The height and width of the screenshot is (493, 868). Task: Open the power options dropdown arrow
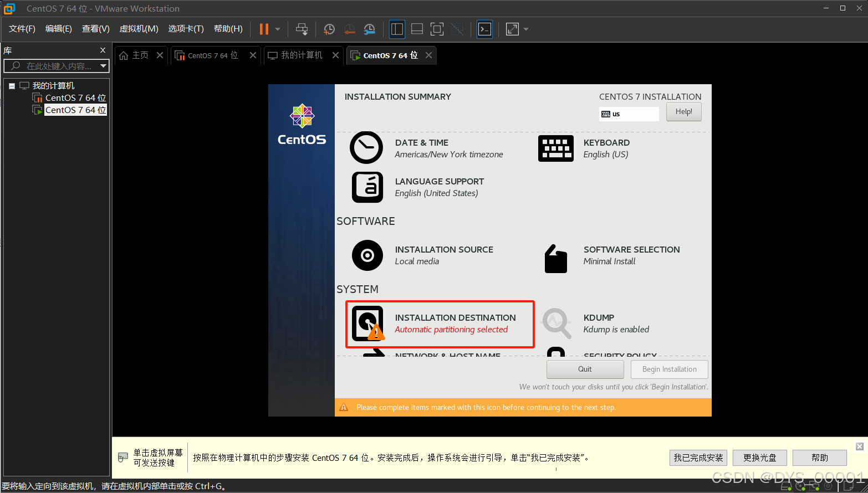278,29
